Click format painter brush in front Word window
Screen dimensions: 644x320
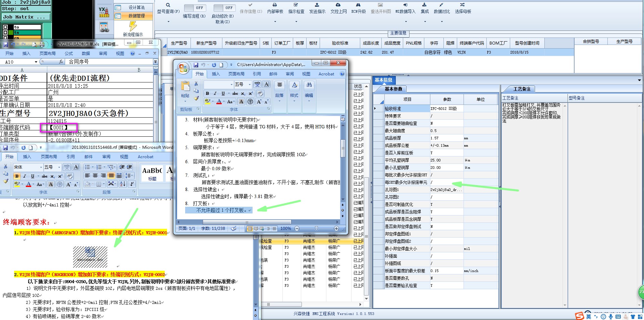196,98
